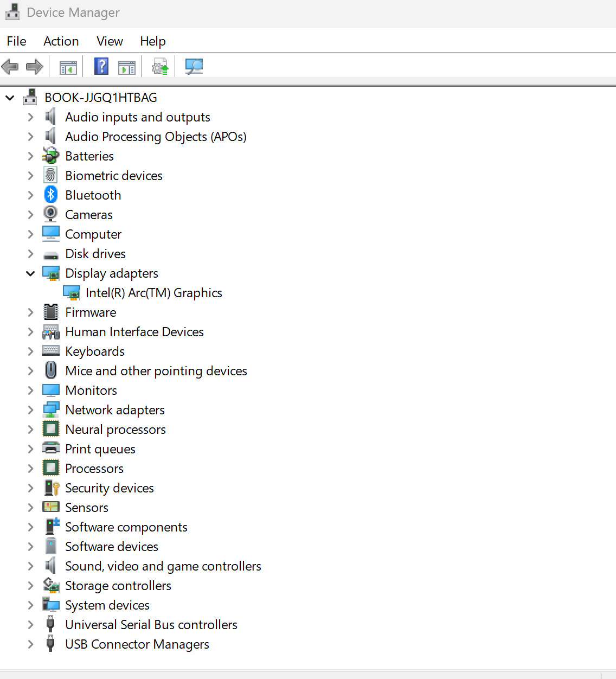
Task: Click the Batteries category icon
Action: 51,156
